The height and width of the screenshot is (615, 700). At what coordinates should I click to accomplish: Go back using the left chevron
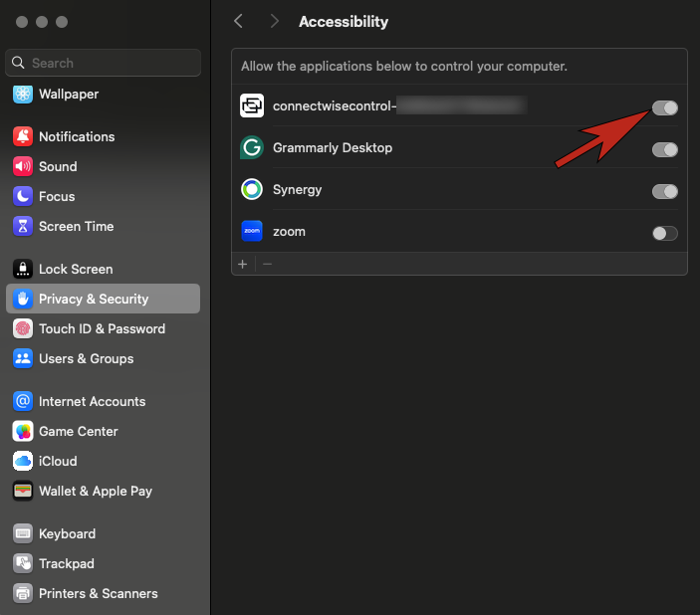[x=238, y=21]
